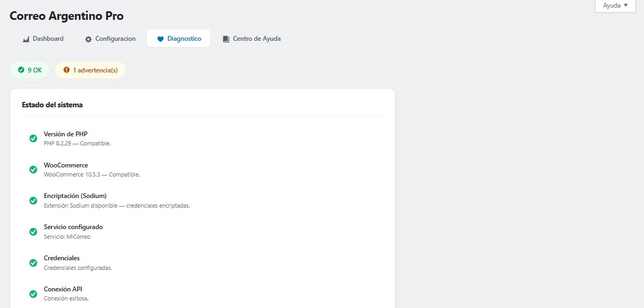Screen dimensions: 644x308
Task: Click the Correo Argentino Pro title
Action: click(x=66, y=16)
